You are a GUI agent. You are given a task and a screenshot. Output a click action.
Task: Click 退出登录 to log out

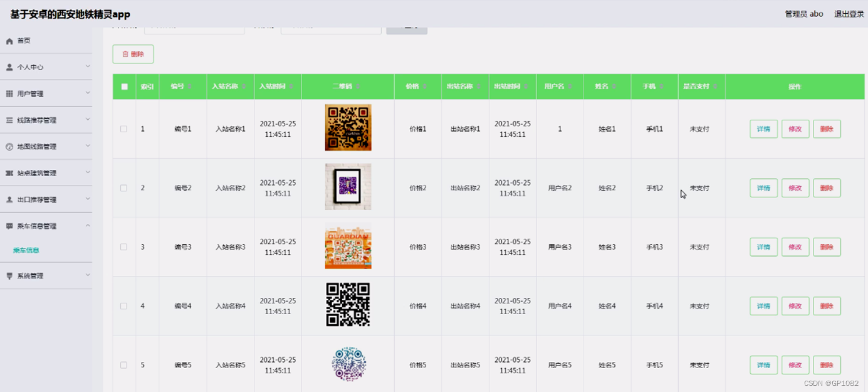(x=849, y=14)
